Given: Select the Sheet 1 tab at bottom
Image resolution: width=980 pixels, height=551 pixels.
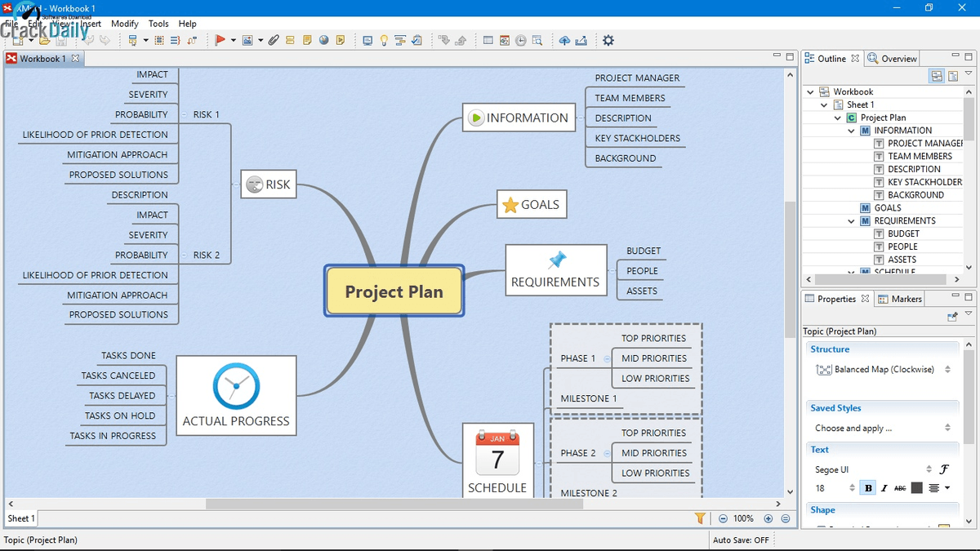Looking at the screenshot, I should point(21,518).
